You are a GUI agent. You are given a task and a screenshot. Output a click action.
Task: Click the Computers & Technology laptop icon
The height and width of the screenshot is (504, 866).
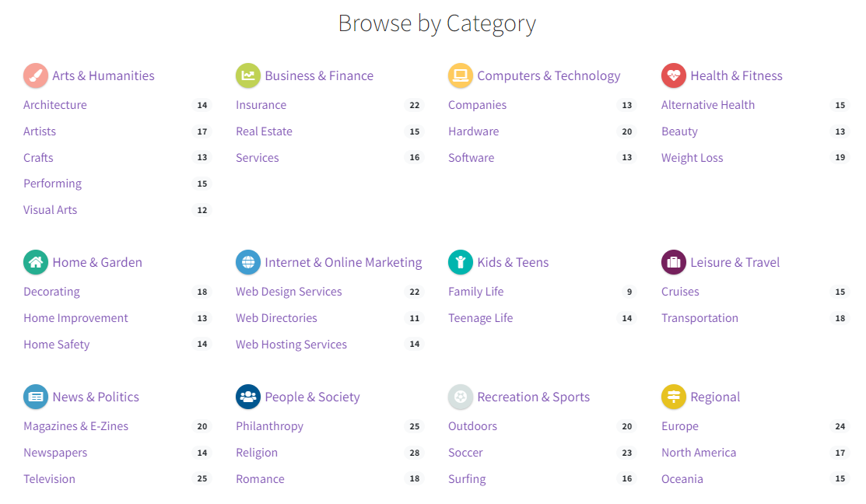461,75
